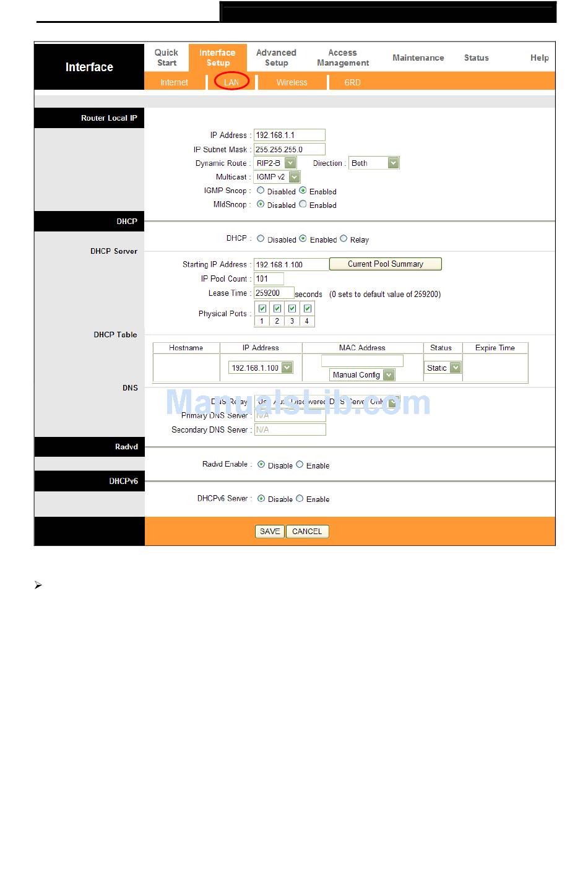Go to Advanced Setup tab
This screenshot has width=588, height=872.
pos(276,58)
